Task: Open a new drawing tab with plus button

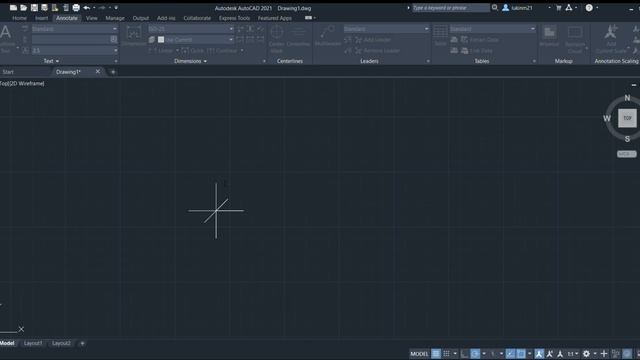Action: (x=113, y=72)
